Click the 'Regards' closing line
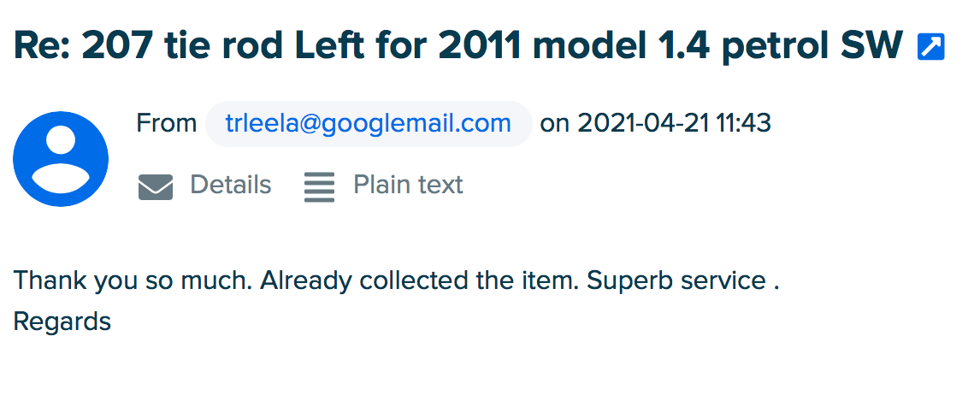 (62, 322)
